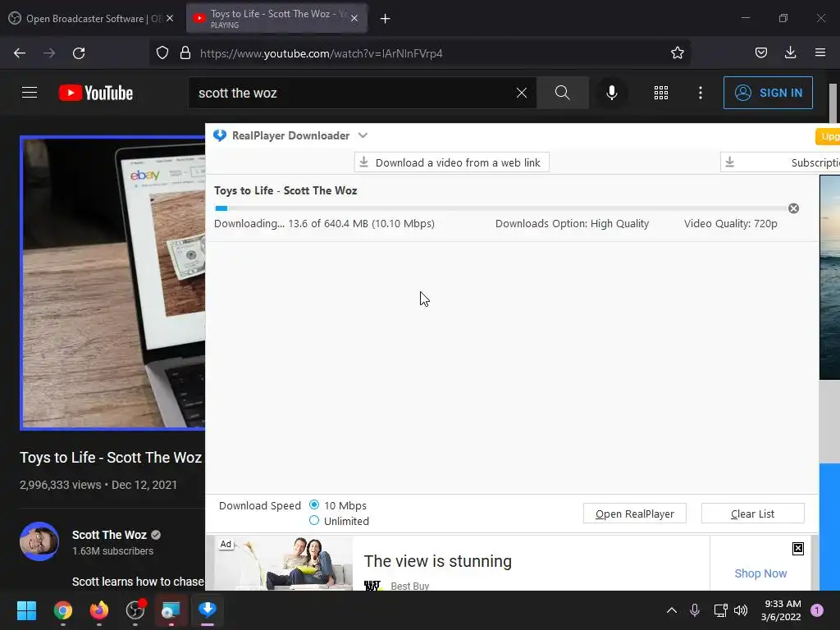This screenshot has height=630, width=840.
Task: Click Shop Now in the ad
Action: pyautogui.click(x=760, y=573)
